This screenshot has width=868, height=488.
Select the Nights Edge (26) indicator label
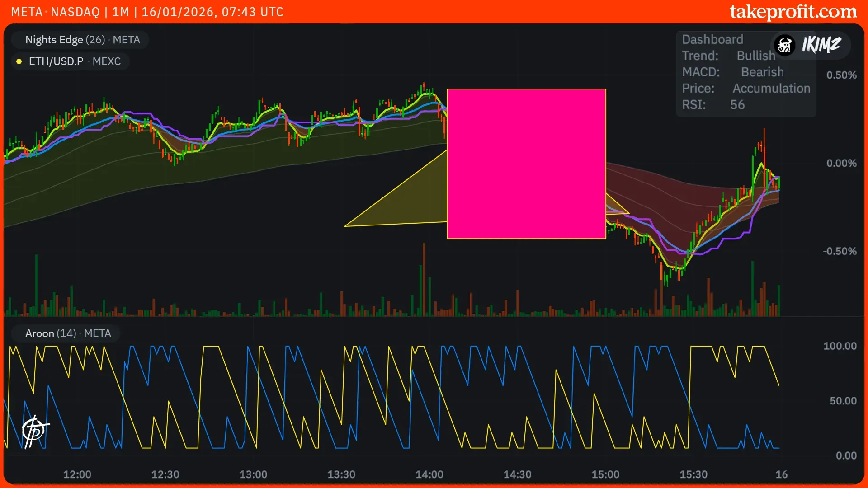[x=65, y=40]
